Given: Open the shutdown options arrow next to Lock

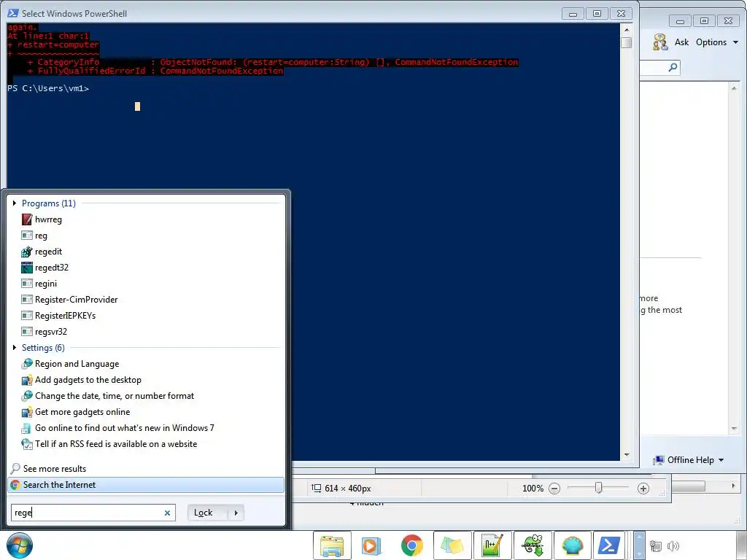Looking at the screenshot, I should 236,513.
